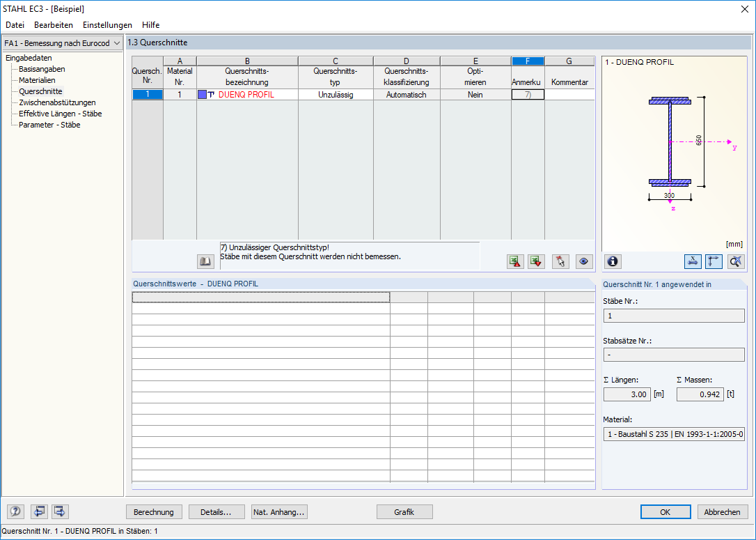The width and height of the screenshot is (756, 540).
Task: Go to previous table with left arrow icon
Action: (39, 511)
